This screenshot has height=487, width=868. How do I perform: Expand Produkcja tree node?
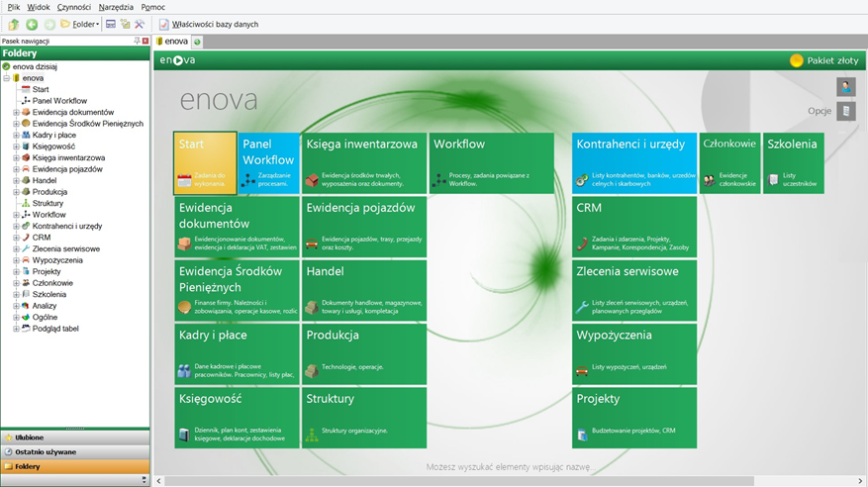pos(17,192)
